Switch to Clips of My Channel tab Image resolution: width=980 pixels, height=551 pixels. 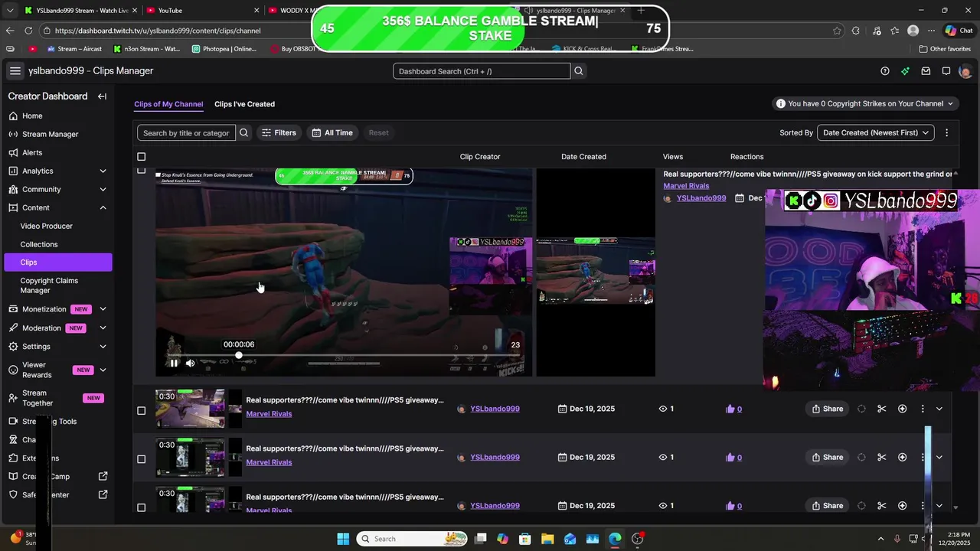(168, 104)
